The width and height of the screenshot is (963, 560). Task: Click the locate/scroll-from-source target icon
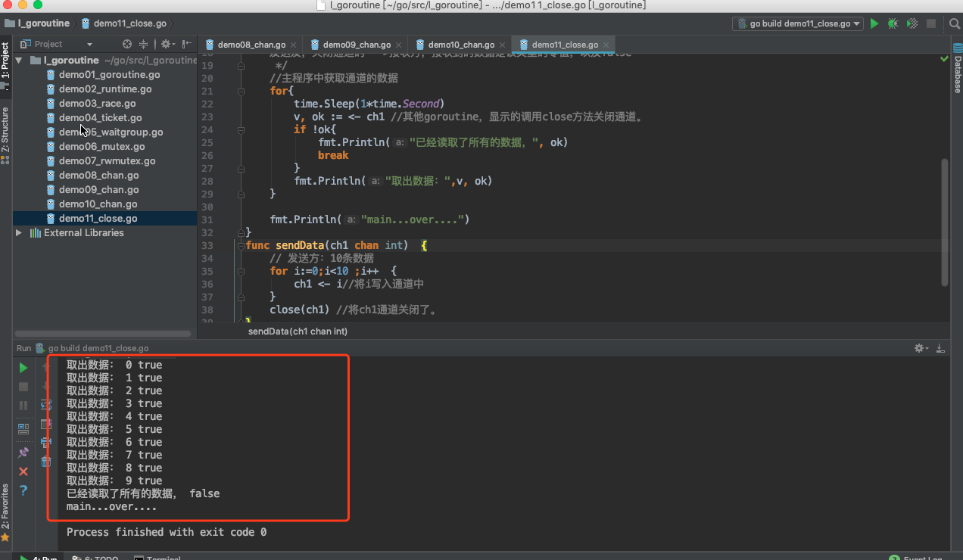(x=127, y=44)
